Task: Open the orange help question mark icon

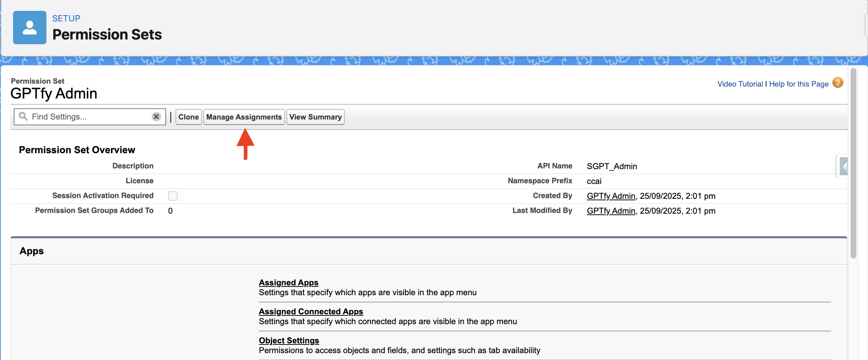Action: pyautogui.click(x=838, y=83)
